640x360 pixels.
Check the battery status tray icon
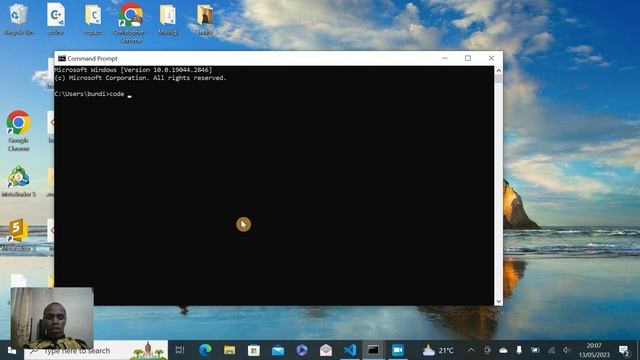(x=535, y=350)
